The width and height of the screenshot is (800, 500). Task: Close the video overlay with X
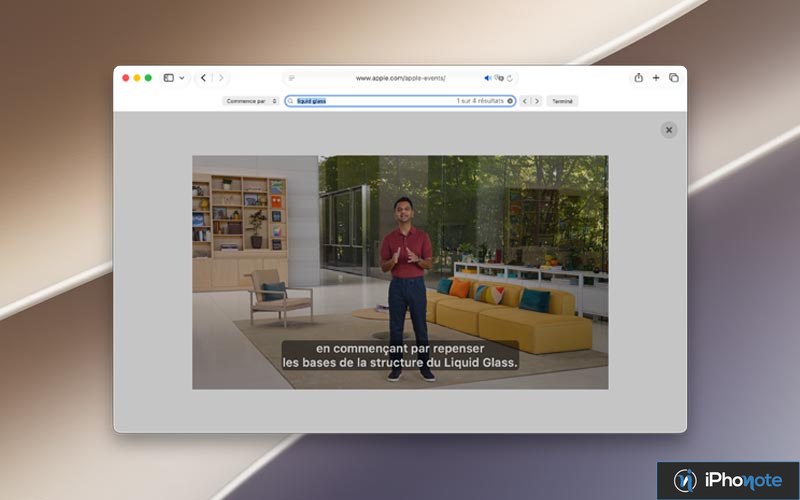pos(669,130)
